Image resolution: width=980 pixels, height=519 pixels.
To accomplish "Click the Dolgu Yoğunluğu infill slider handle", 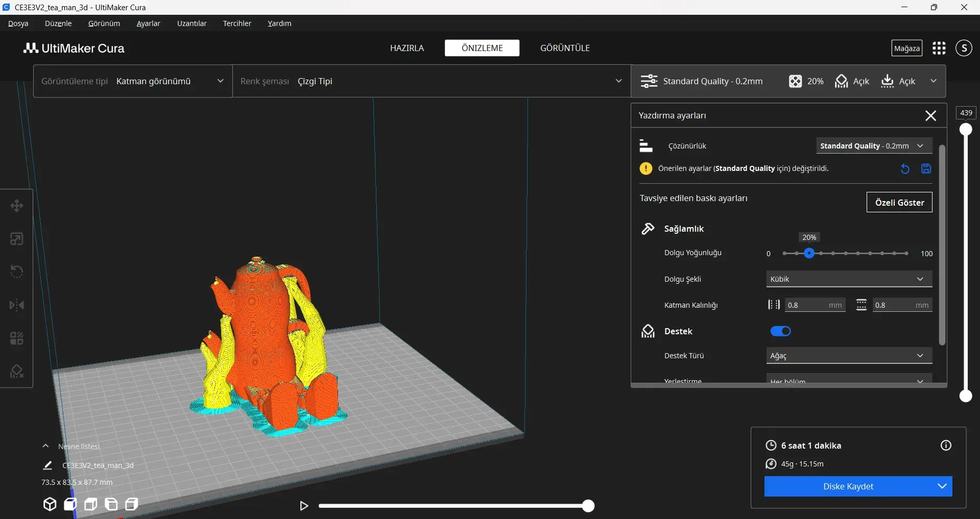I will point(809,253).
